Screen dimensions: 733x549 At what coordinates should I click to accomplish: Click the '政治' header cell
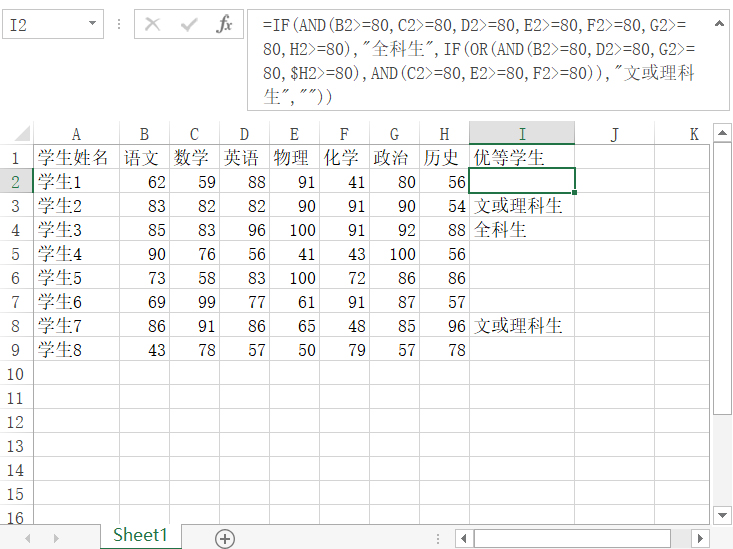point(395,157)
